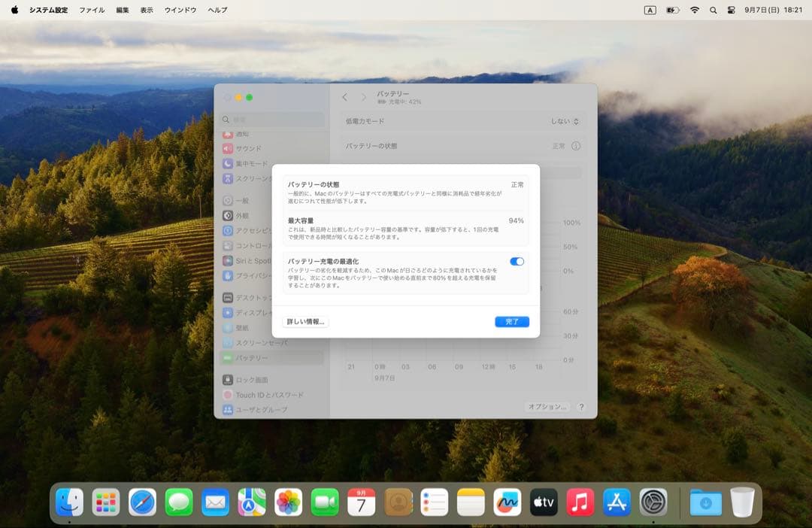
Task: Open the ヘルプ menu
Action: pos(217,10)
